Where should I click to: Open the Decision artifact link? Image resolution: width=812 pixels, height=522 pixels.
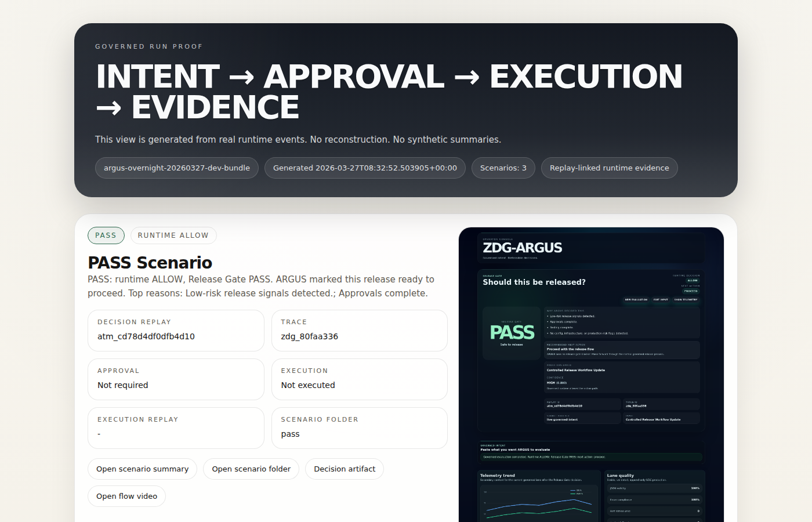(345, 469)
